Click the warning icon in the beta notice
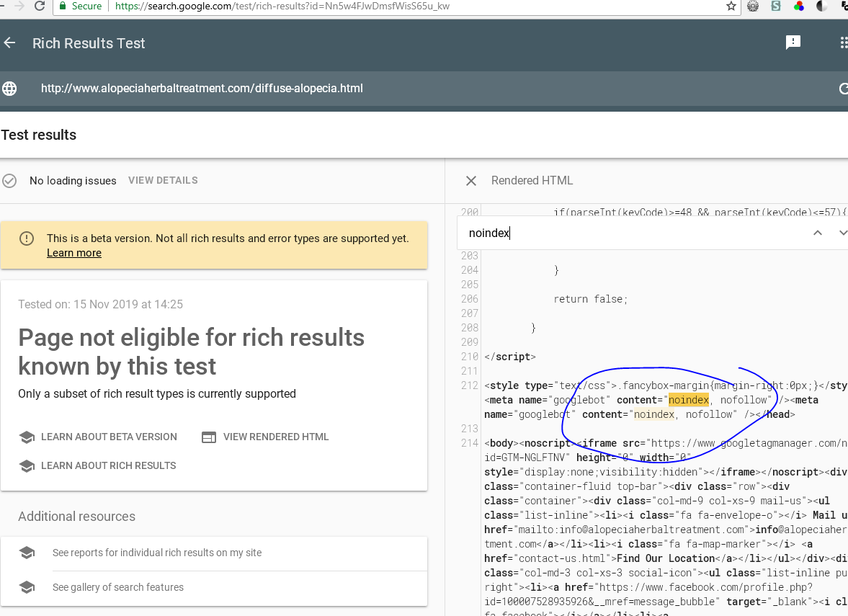This screenshot has height=616, width=848. 27,237
